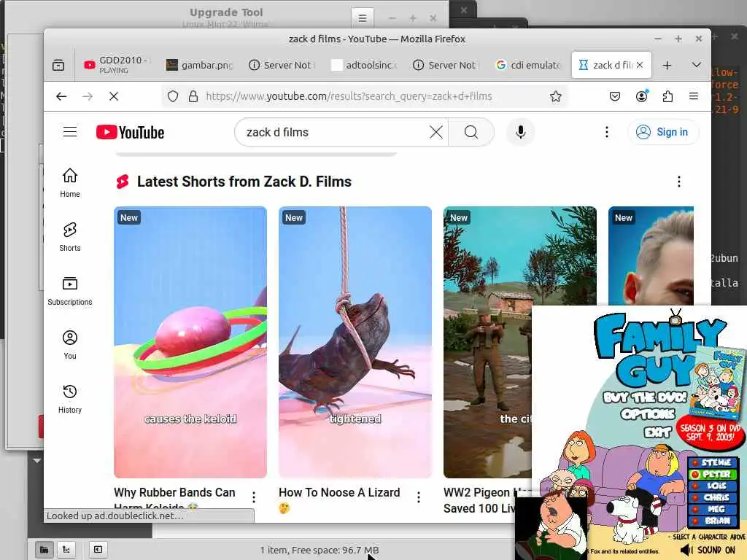This screenshot has height=560, width=747.
Task: Open menu for How To Noose A Lizard
Action: 419,497
